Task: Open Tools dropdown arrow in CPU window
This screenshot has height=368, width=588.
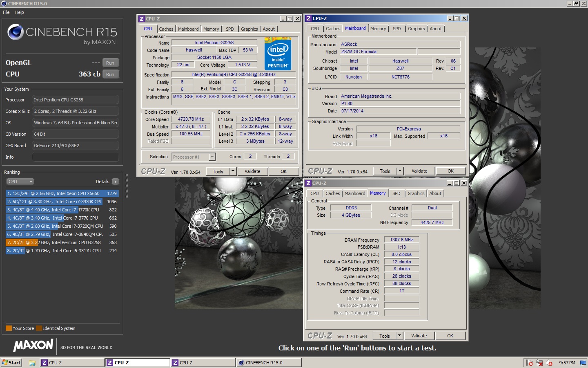Action: click(233, 171)
